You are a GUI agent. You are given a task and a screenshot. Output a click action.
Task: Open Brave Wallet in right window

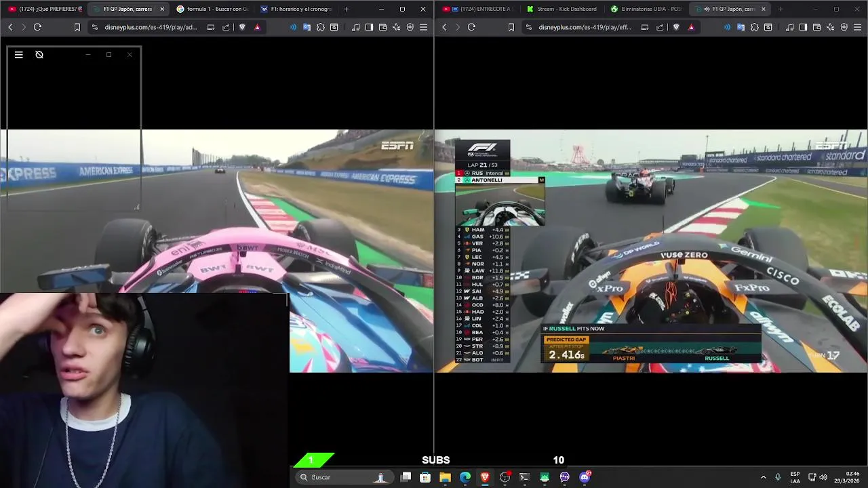[817, 27]
